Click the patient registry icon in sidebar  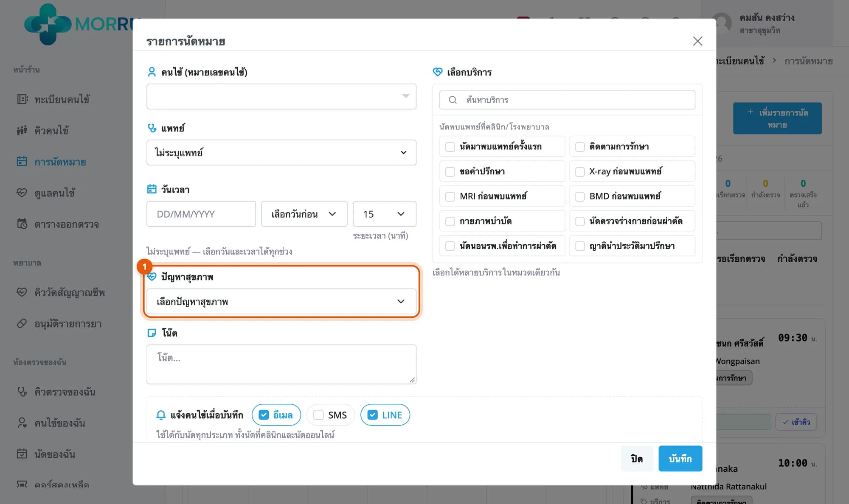[x=22, y=99]
